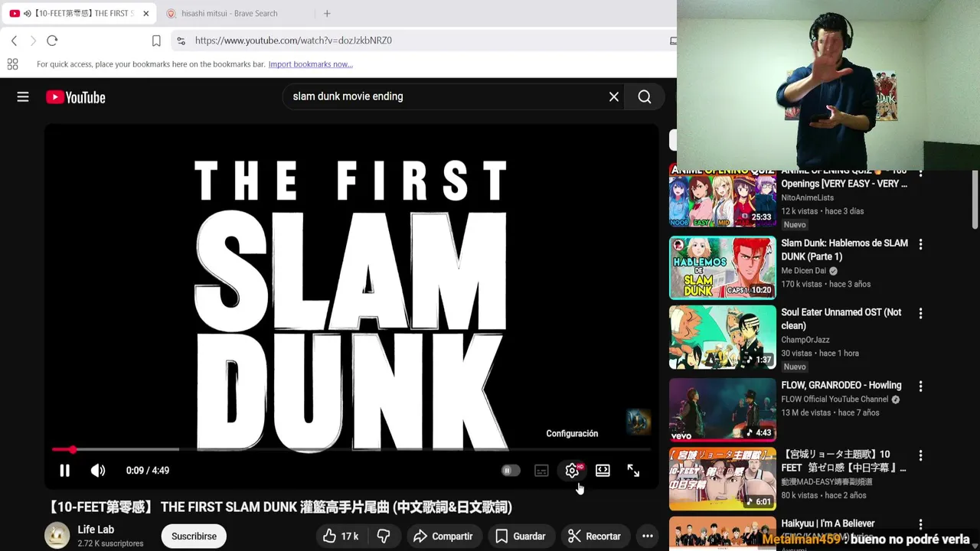Click the '17 k' likes count
The width and height of the screenshot is (980, 551).
[x=350, y=536]
